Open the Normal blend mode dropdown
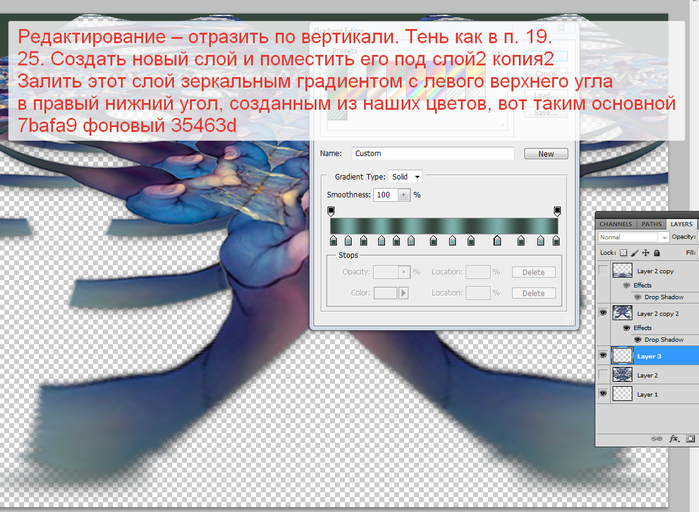Image resolution: width=699 pixels, height=512 pixels. point(633,237)
